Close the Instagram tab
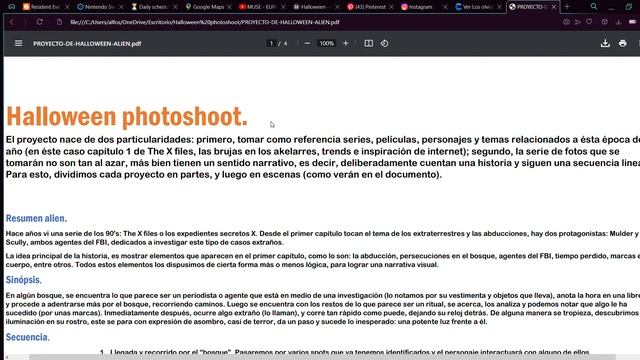 point(445,7)
